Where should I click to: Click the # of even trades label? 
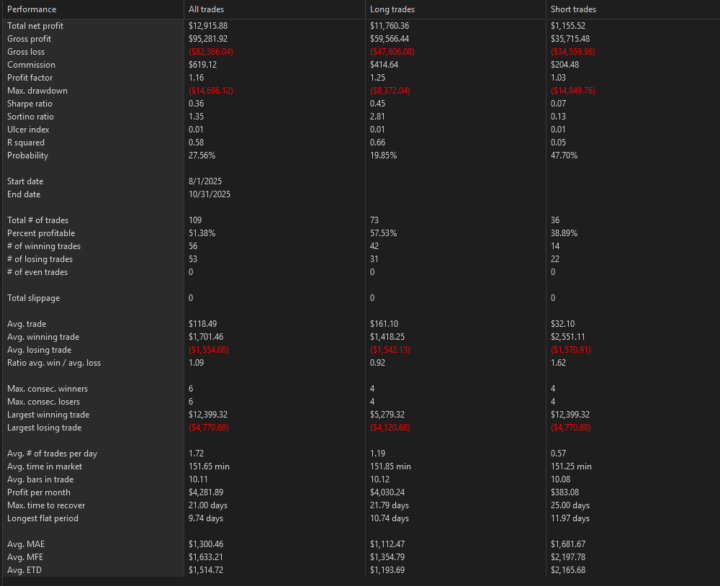coord(37,272)
